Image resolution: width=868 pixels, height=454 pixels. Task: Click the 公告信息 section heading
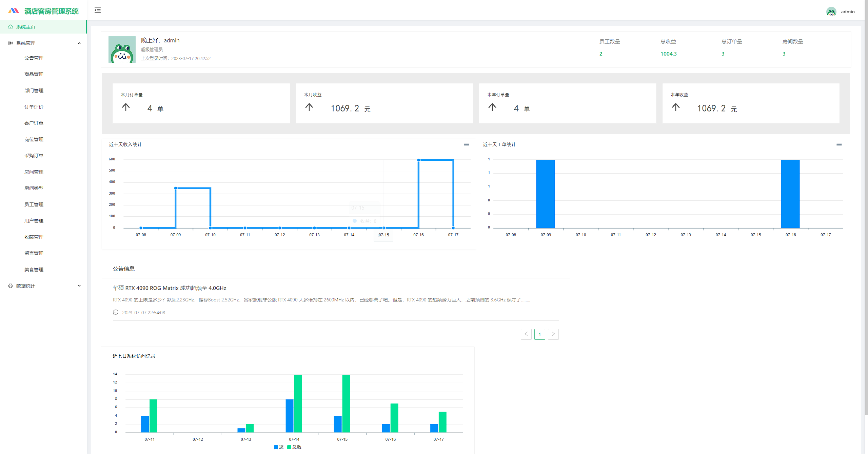point(124,269)
